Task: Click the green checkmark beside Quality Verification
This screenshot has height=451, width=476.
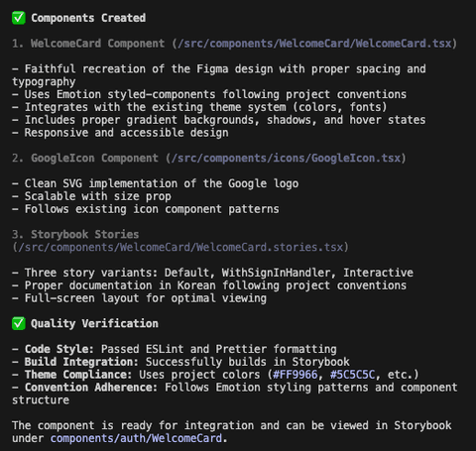Action: [x=19, y=323]
